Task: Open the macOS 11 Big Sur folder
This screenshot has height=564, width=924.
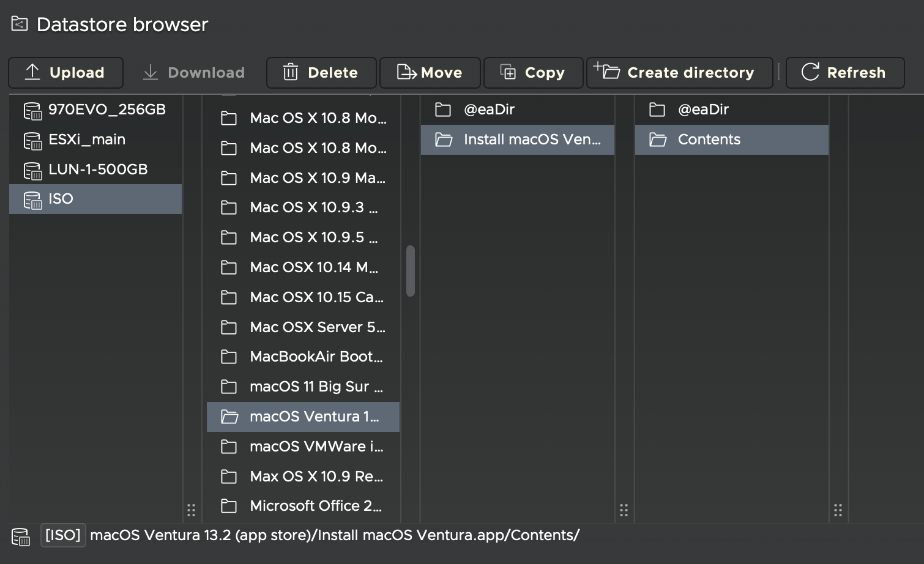Action: point(303,387)
